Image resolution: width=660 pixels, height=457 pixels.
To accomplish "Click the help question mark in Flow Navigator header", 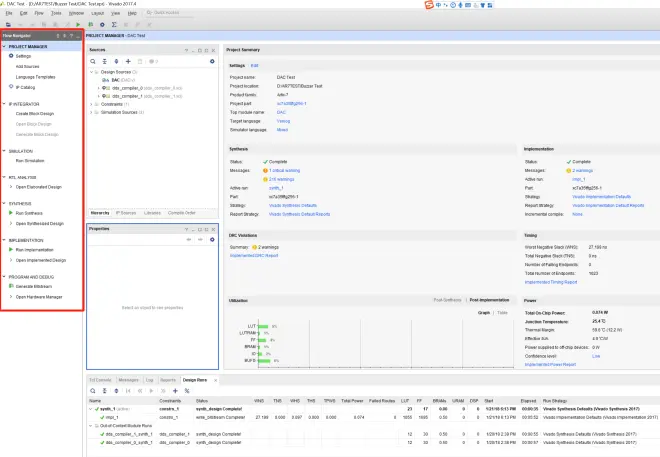I will click(x=71, y=36).
